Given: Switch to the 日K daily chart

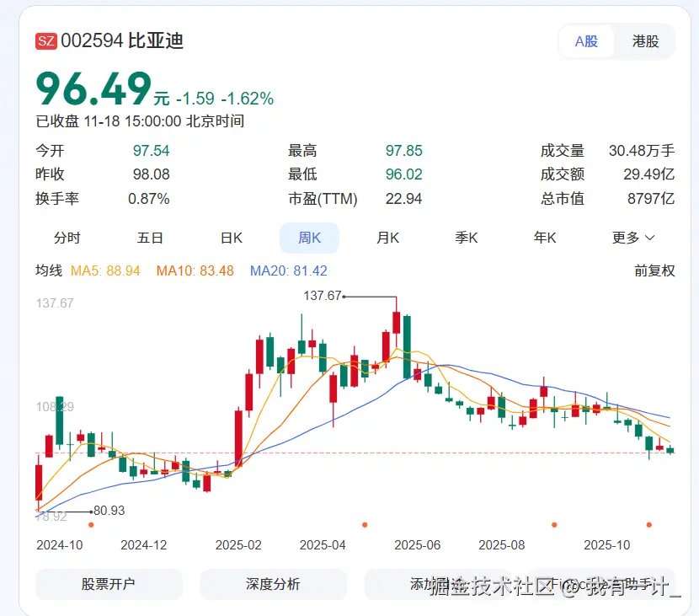Looking at the screenshot, I should click(x=230, y=238).
